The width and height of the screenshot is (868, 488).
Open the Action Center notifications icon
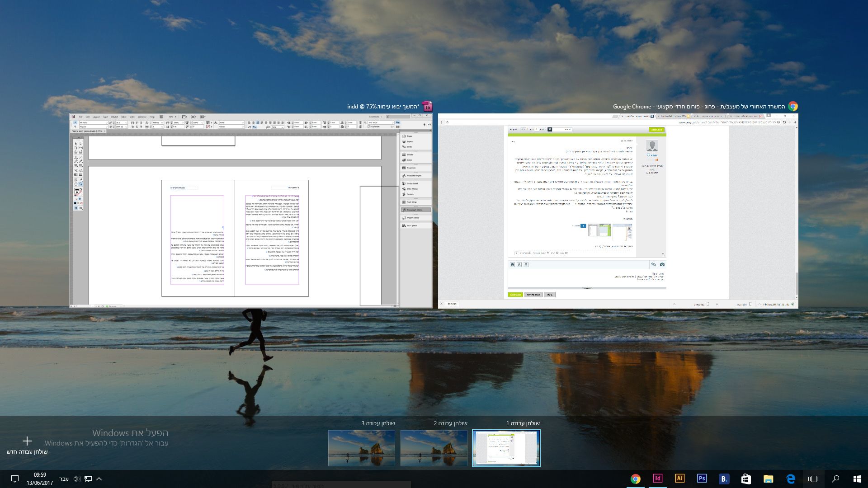[x=14, y=479]
